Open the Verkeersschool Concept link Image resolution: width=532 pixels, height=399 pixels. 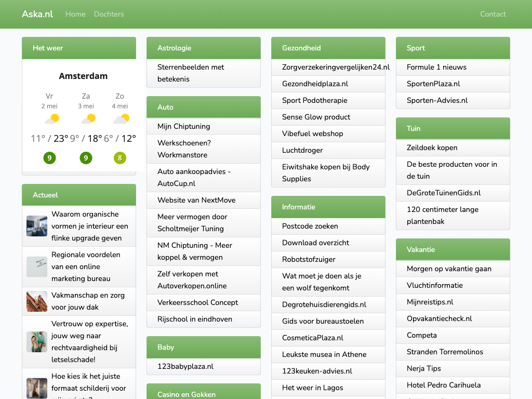click(198, 303)
